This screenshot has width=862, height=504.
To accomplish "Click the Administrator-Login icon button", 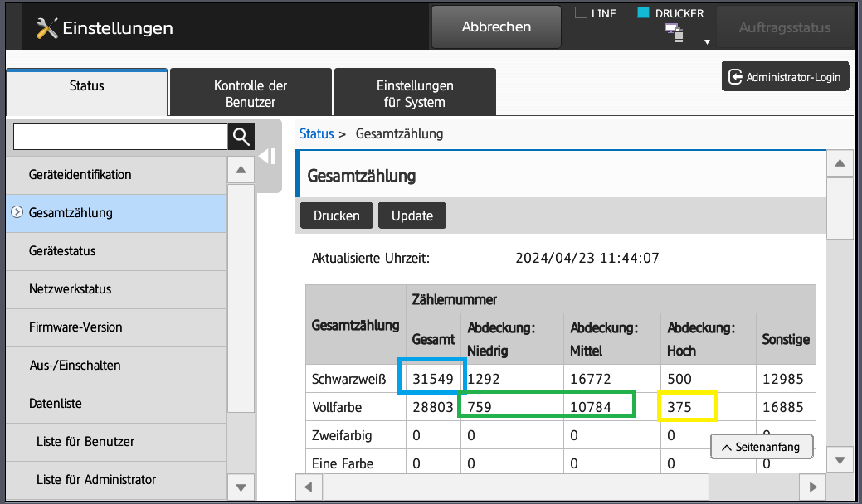I will [785, 77].
